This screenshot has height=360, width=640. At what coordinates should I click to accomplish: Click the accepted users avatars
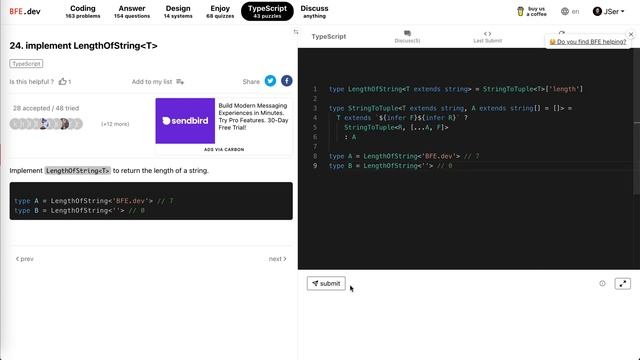point(46,124)
